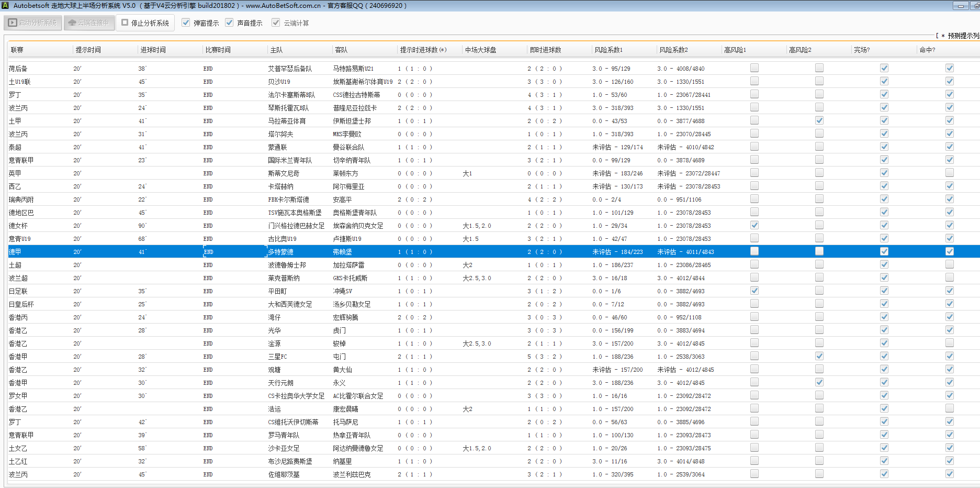The image size is (980, 488).
Task: Minimize the Autobetsoft window
Action: [961, 6]
